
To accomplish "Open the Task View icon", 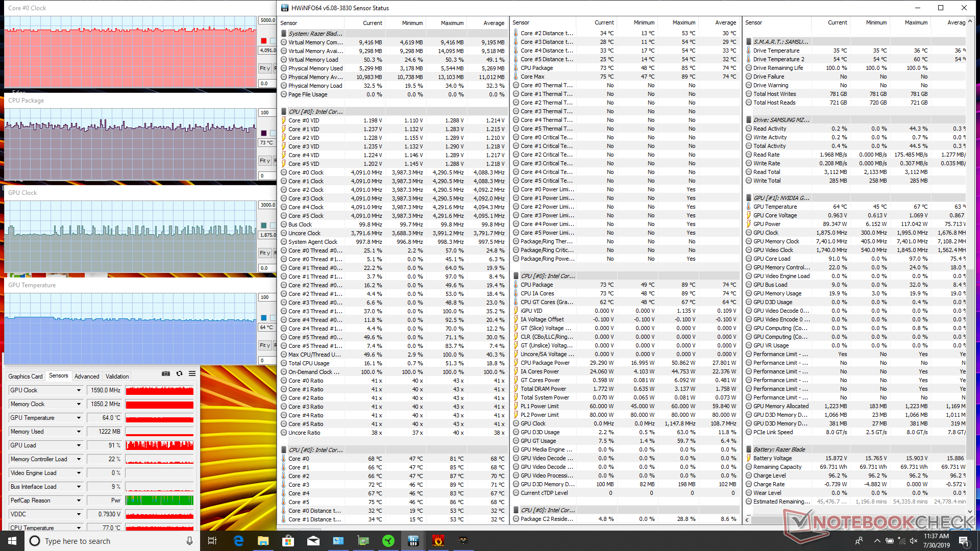I will pos(212,541).
